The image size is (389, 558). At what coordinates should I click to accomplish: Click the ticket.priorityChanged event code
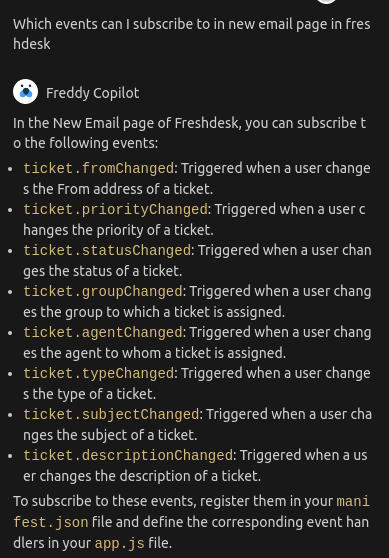click(x=115, y=209)
